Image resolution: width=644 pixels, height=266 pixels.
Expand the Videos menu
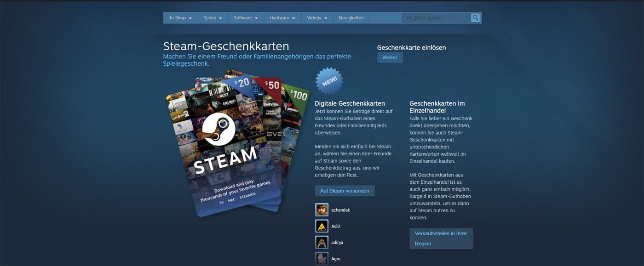click(317, 18)
